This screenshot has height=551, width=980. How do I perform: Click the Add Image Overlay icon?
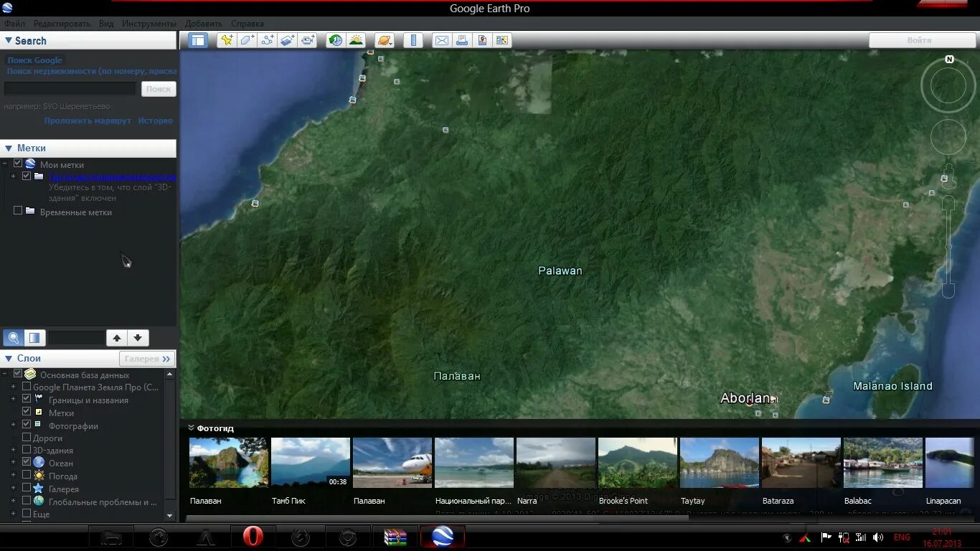point(287,40)
